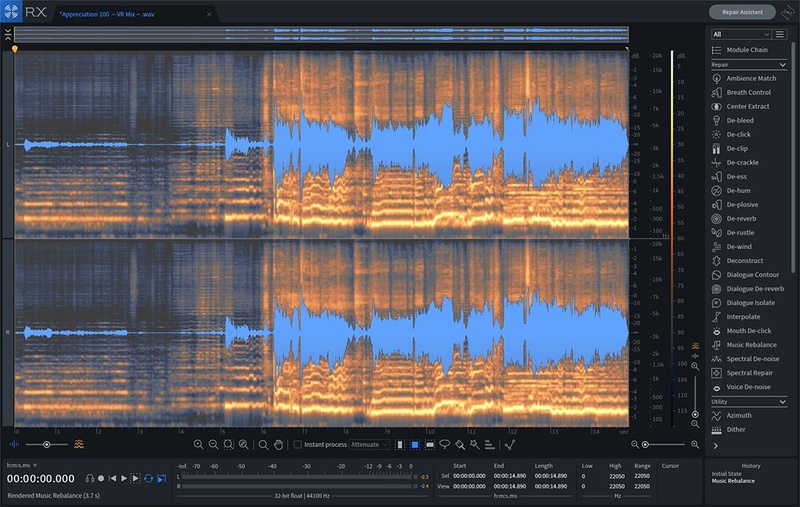Select the Brush selection tool
The image size is (800, 507).
[460, 444]
